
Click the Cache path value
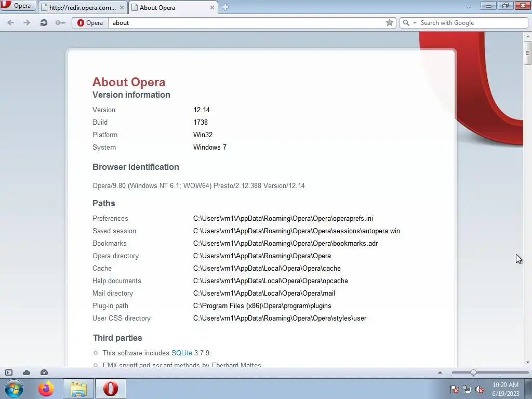[267, 269]
